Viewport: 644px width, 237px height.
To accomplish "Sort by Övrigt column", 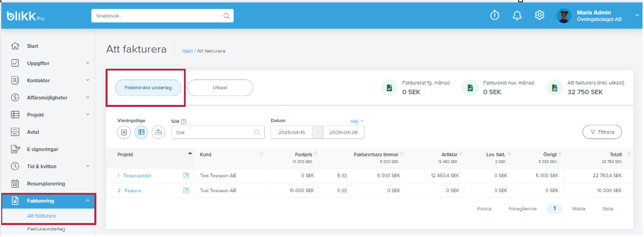I will [560, 154].
